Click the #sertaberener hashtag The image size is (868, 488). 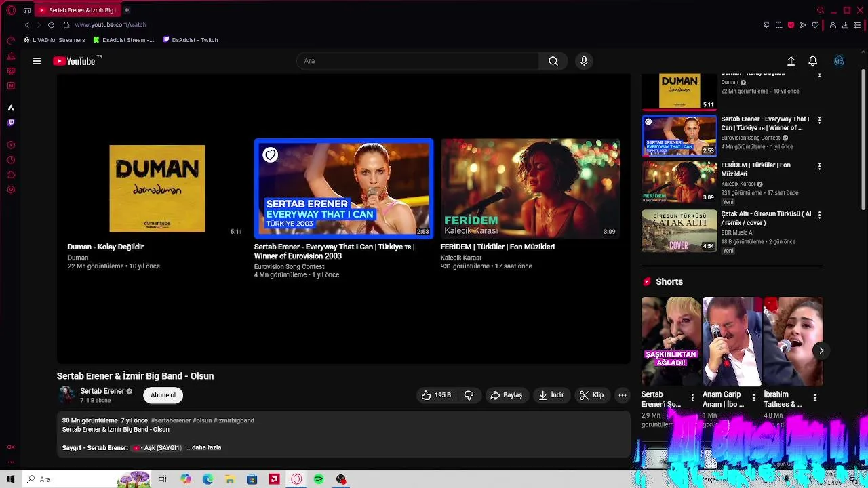(171, 420)
